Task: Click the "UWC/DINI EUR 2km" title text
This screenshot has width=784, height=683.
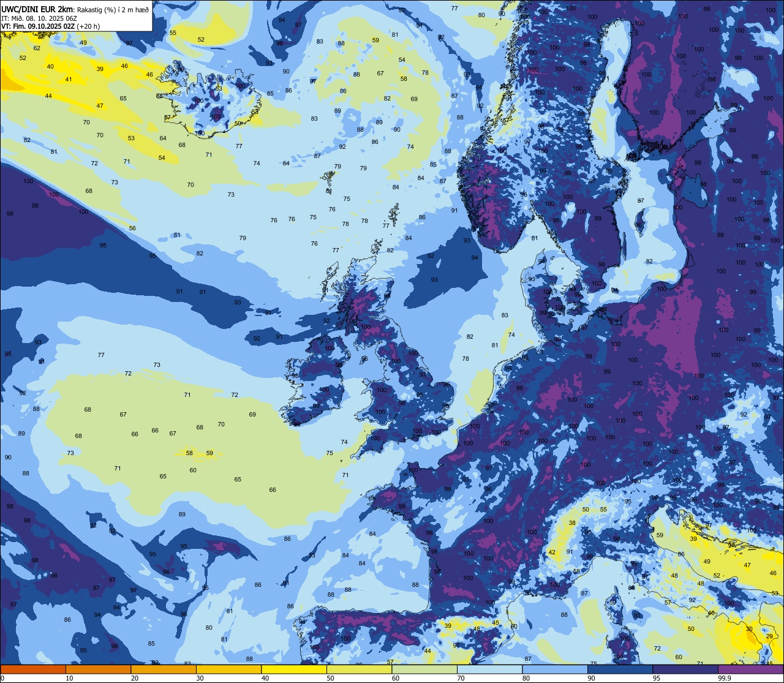Action: 37,9
